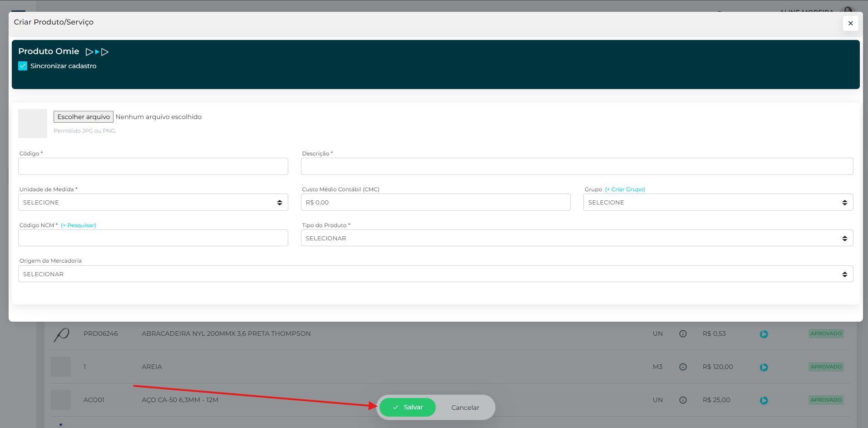Uncheck the Sincronizar cadastro checkbox
Viewport: 868px width, 428px height.
click(x=23, y=66)
